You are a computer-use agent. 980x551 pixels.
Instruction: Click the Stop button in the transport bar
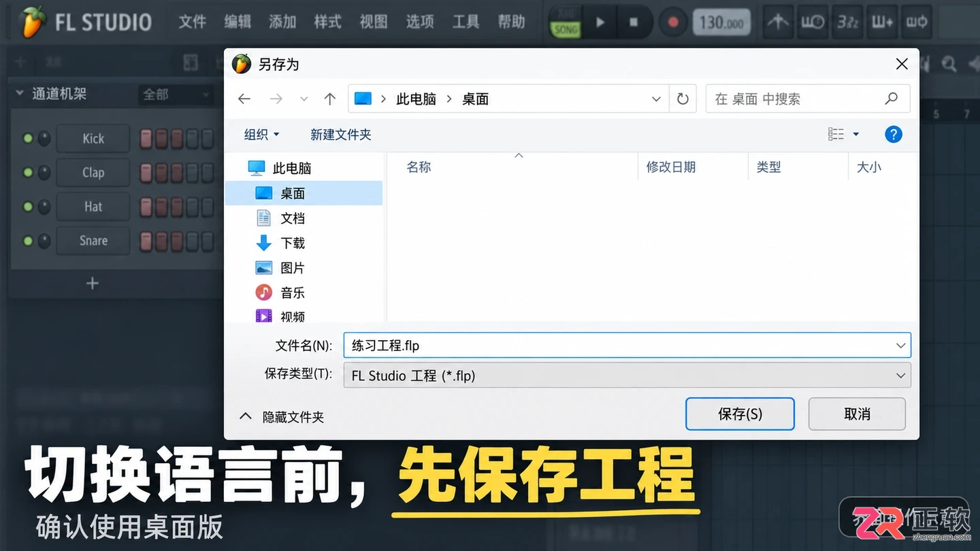pos(634,22)
